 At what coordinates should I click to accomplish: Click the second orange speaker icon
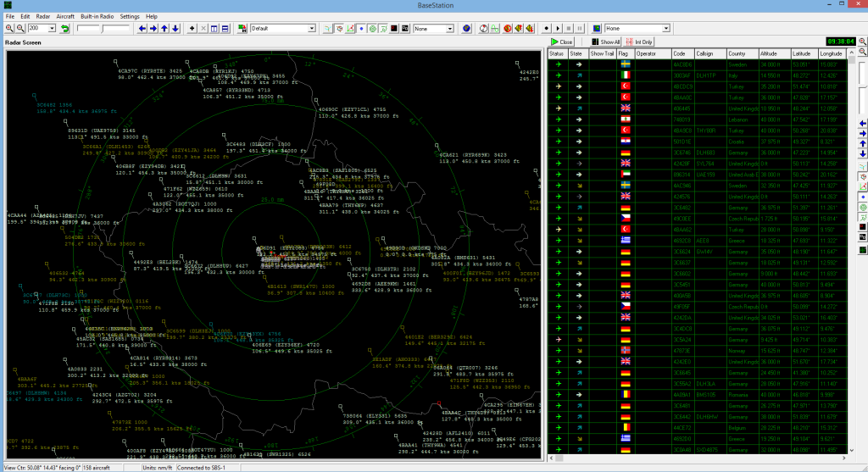click(519, 28)
